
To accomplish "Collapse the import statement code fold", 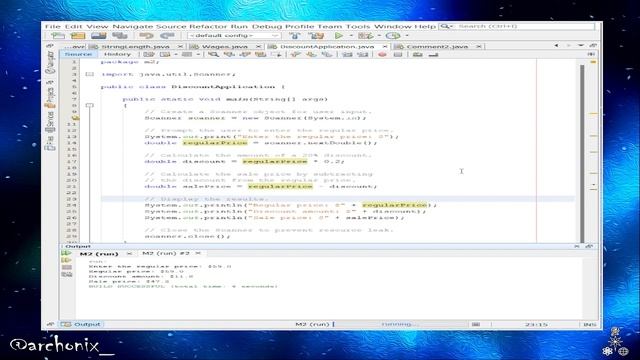I will [90, 74].
